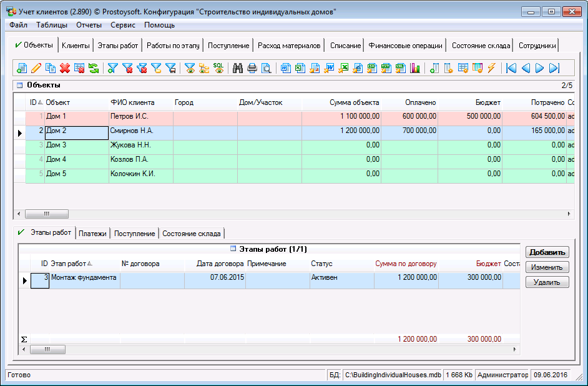Click the add new record icon

(x=22, y=68)
